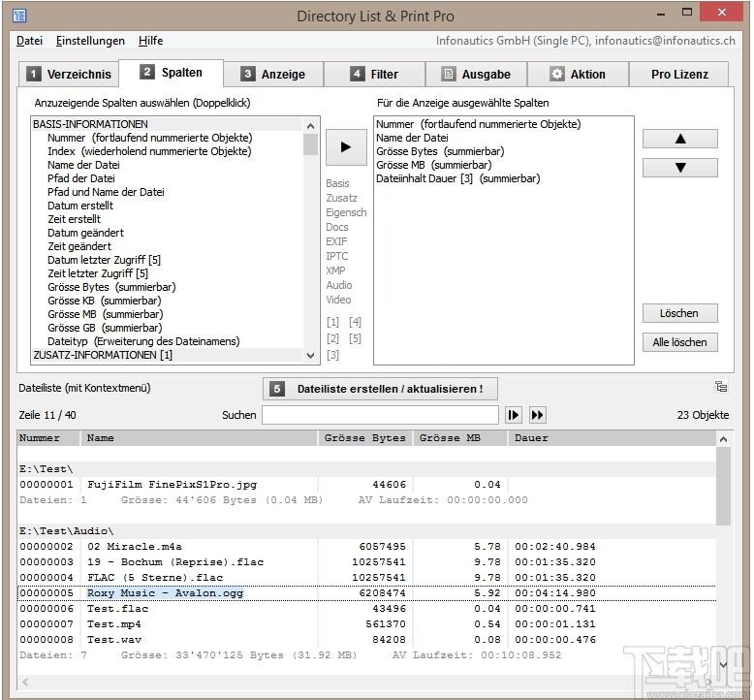The image size is (754, 700).
Task: Click down arrow of file list scrollbar
Action: pyautogui.click(x=723, y=665)
